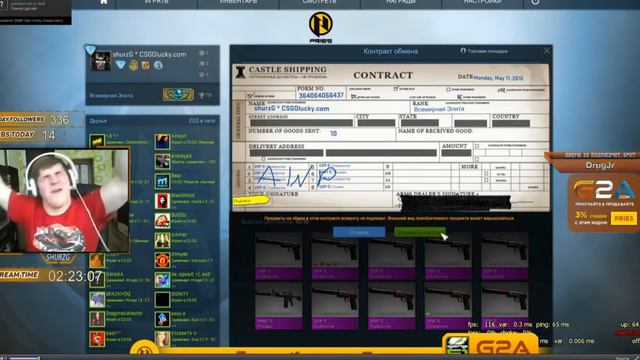The height and width of the screenshot is (360, 640).
Task: Open Торговая площадка link in contract header
Action: click(x=484, y=51)
